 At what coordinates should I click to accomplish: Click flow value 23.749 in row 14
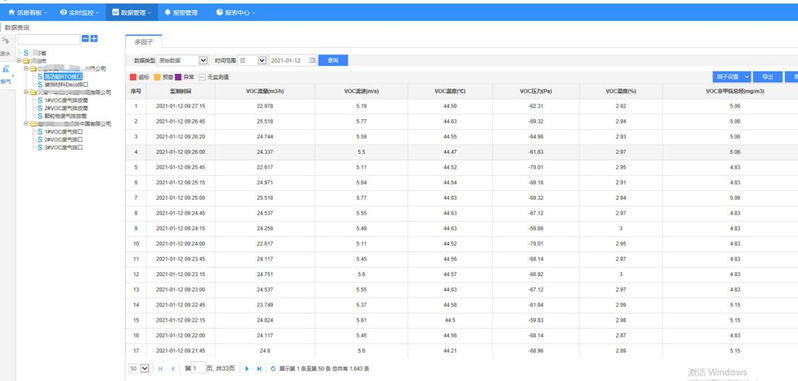[265, 305]
